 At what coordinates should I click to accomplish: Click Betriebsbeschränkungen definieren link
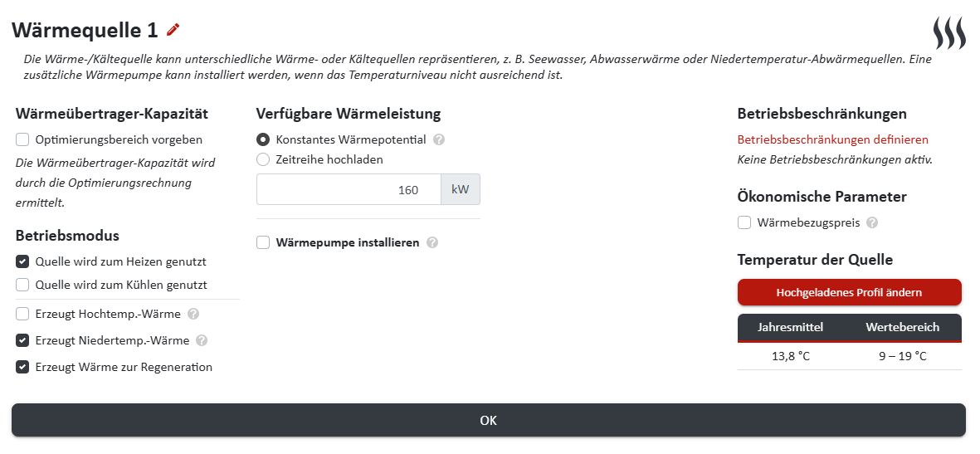pyautogui.click(x=832, y=139)
